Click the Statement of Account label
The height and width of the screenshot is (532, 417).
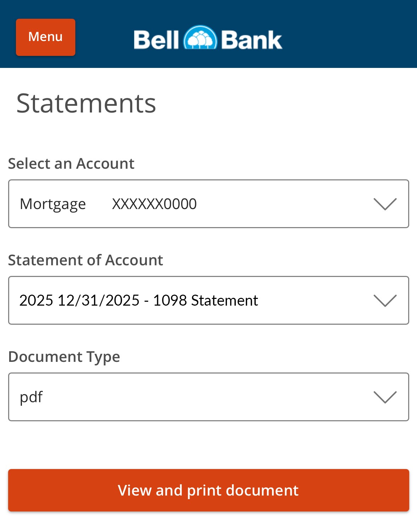86,260
